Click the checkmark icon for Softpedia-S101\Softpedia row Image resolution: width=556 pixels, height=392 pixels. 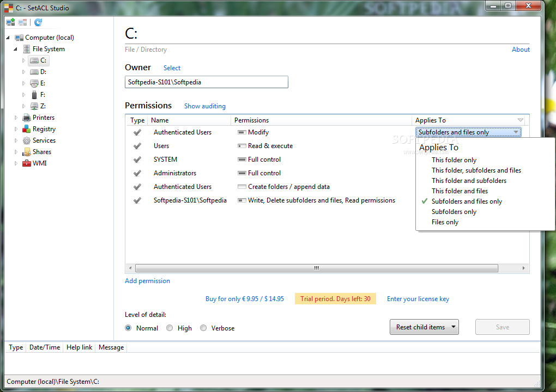click(137, 200)
